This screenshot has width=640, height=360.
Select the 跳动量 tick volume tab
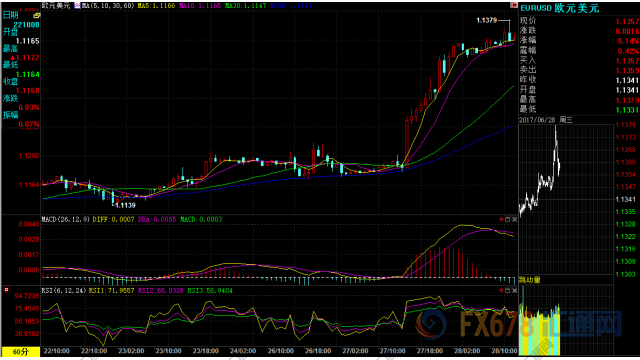530,280
